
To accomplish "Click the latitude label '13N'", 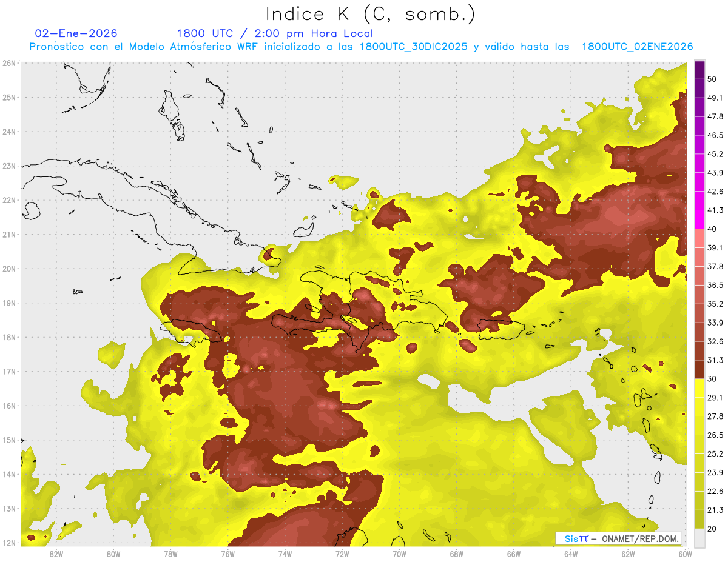I will pyautogui.click(x=8, y=509).
